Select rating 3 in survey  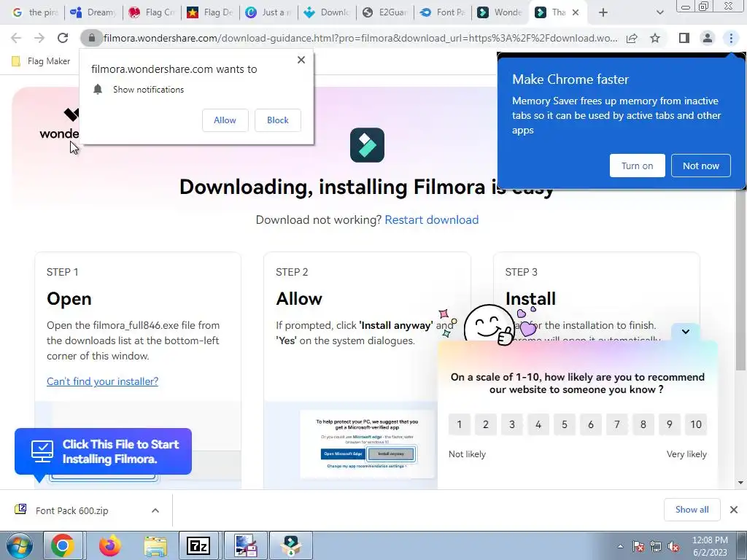pos(511,424)
